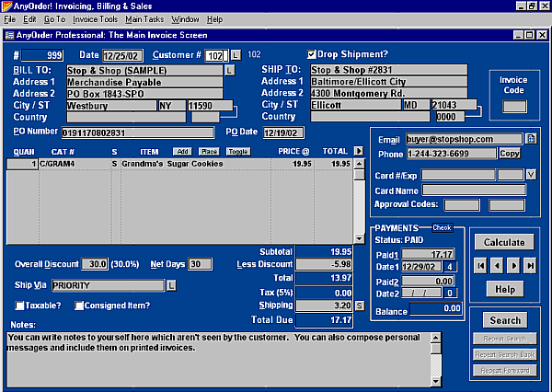
Task: Click the Paid1 amount field 17.17
Action: (428, 254)
